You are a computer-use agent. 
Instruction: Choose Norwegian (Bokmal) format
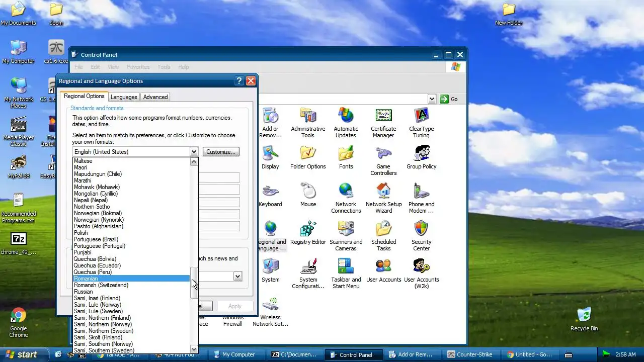131,213
